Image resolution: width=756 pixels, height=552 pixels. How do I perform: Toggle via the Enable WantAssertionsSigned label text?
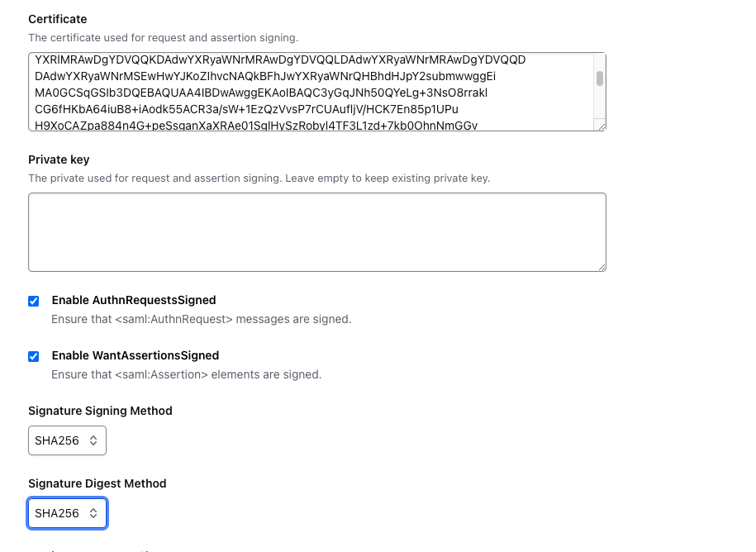[136, 356]
